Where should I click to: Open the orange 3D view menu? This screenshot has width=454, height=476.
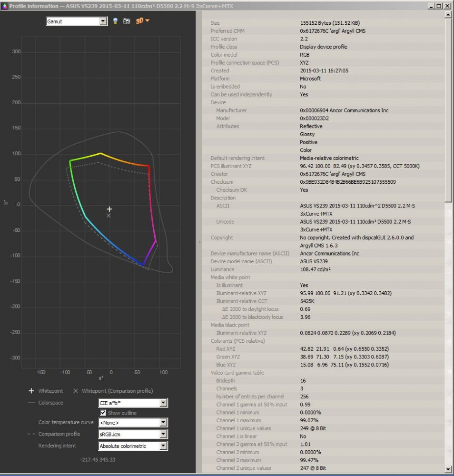(x=142, y=21)
